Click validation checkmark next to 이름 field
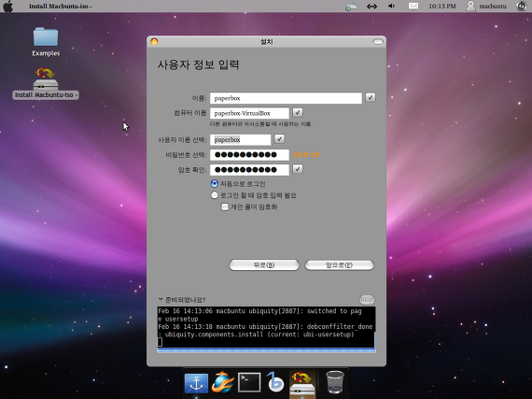 (x=371, y=98)
